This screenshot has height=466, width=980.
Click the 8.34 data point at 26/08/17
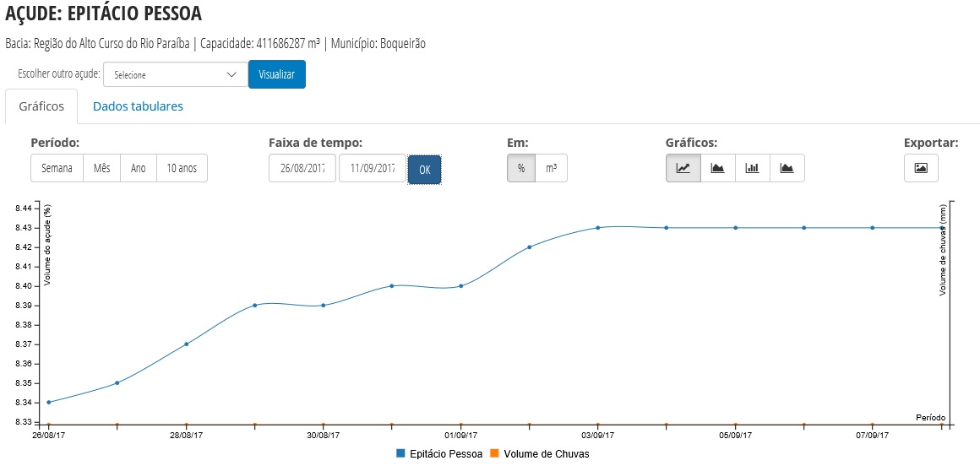[x=49, y=403]
